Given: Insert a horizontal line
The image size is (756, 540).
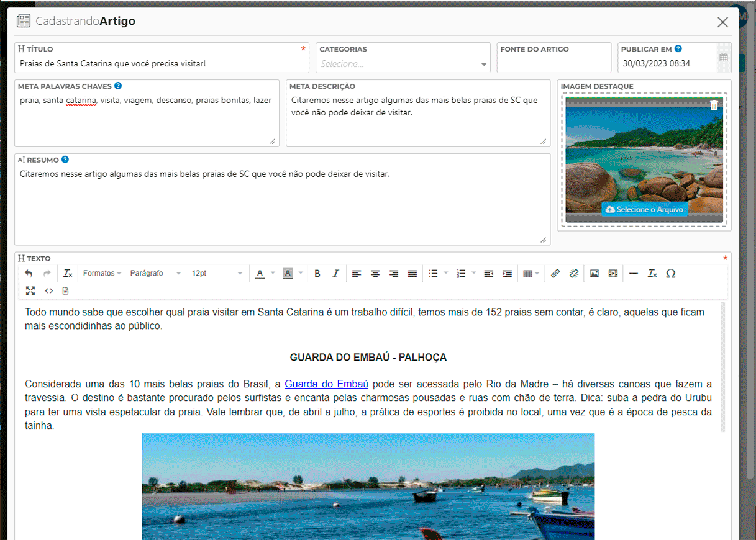Looking at the screenshot, I should click(634, 273).
